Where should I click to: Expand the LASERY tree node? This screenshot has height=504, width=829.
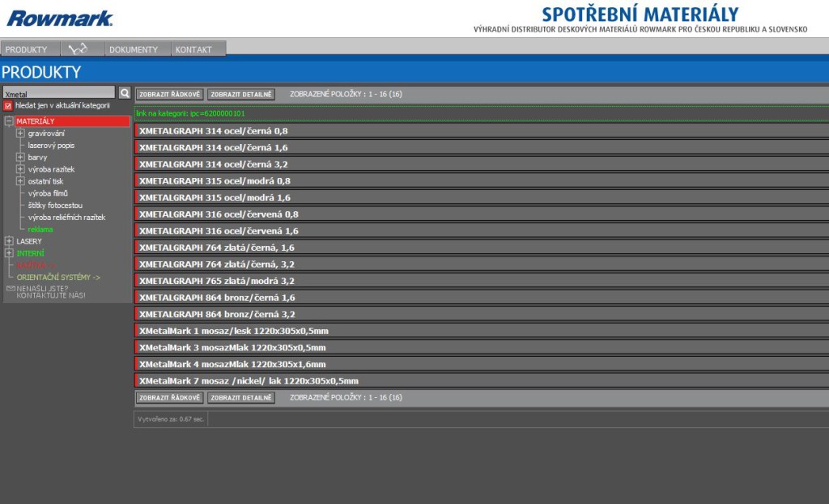point(9,241)
